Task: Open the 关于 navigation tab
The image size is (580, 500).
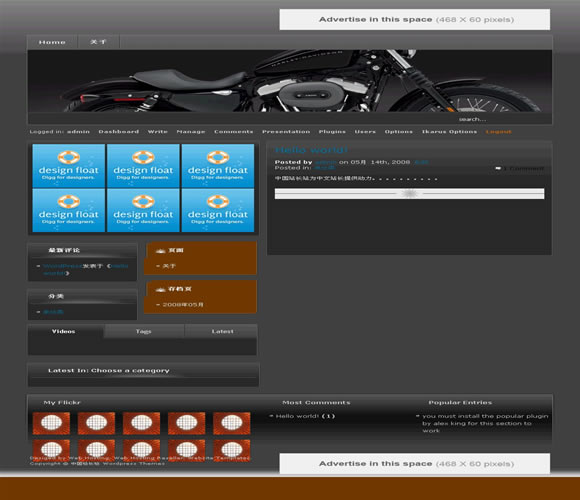Action: click(98, 42)
